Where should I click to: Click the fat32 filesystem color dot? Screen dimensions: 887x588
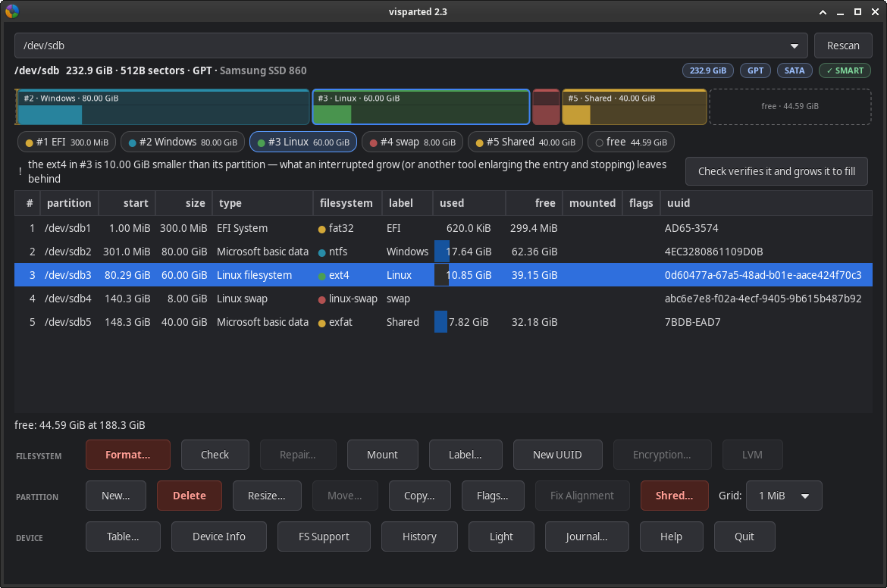tap(322, 229)
